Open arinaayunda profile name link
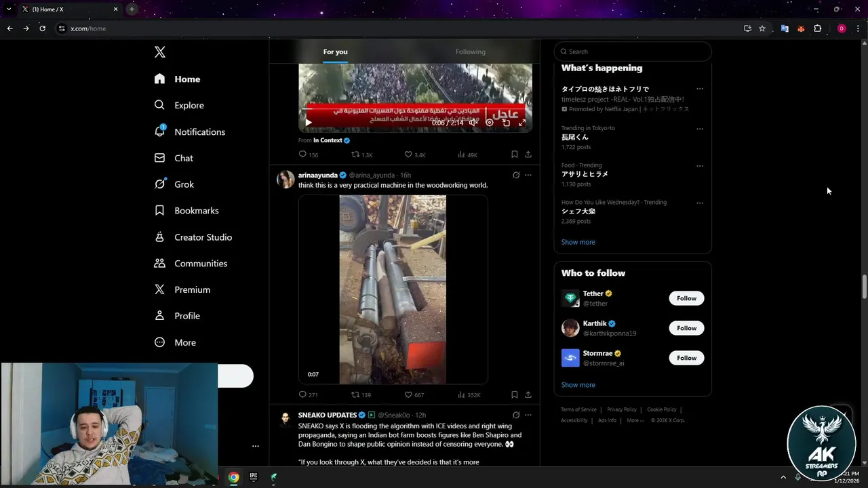 [318, 175]
